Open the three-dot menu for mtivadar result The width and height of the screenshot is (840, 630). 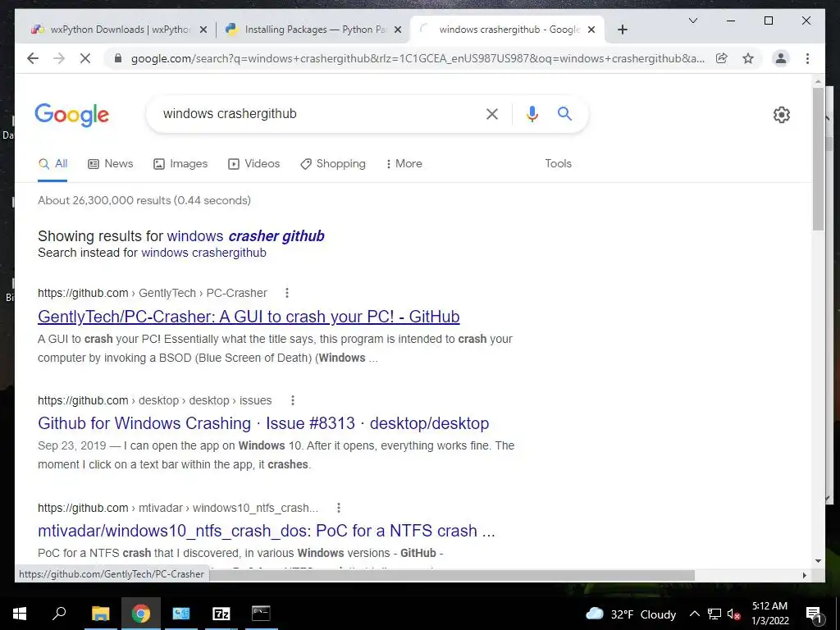click(x=339, y=507)
